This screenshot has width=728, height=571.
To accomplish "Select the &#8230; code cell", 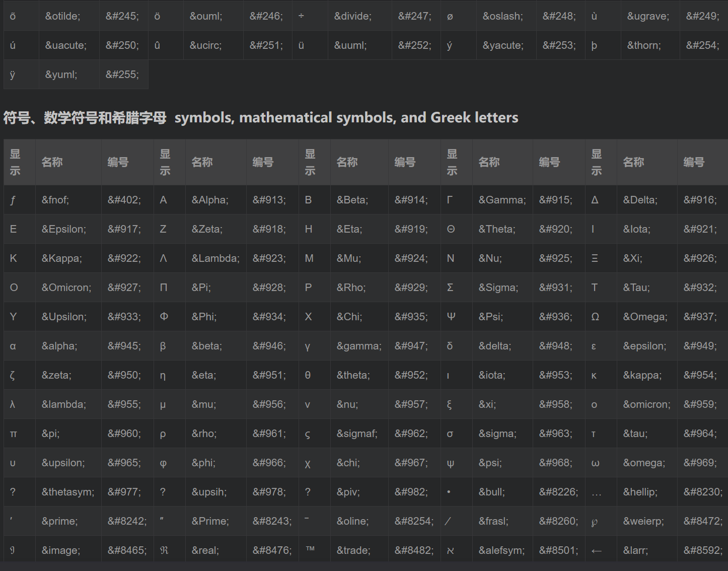I will [x=703, y=492].
